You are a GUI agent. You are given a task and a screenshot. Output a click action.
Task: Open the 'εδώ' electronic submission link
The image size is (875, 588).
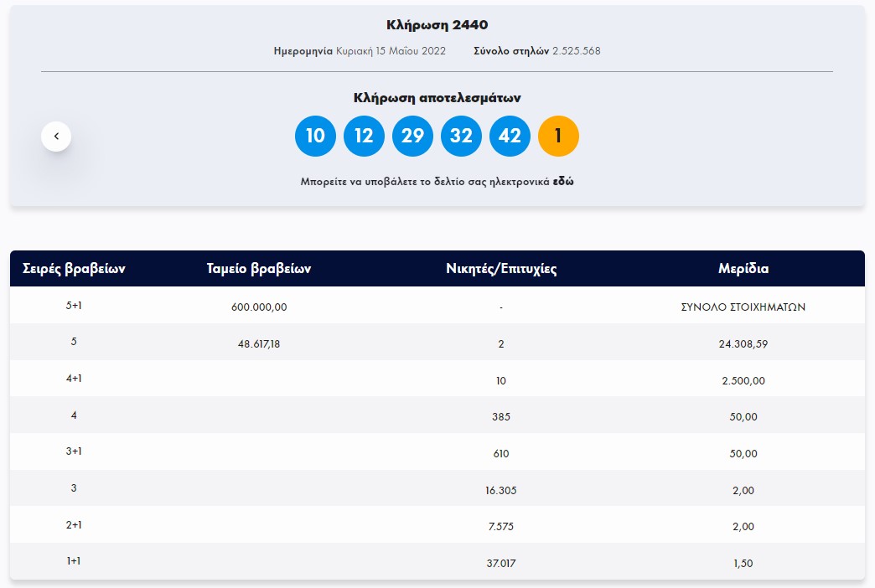click(x=563, y=181)
